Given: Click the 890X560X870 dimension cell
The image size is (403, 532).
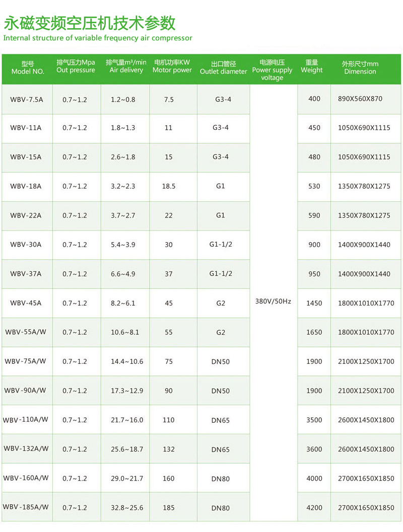Looking at the screenshot, I should click(360, 99).
